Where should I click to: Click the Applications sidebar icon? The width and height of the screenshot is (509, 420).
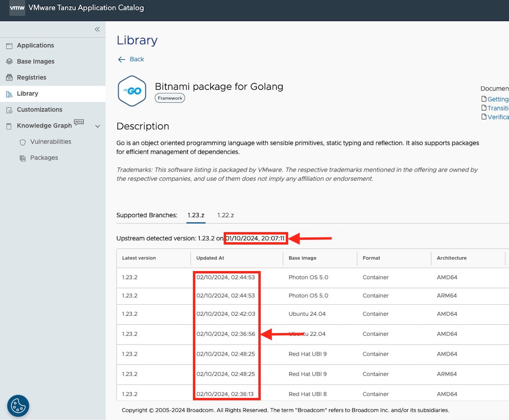[x=10, y=46]
